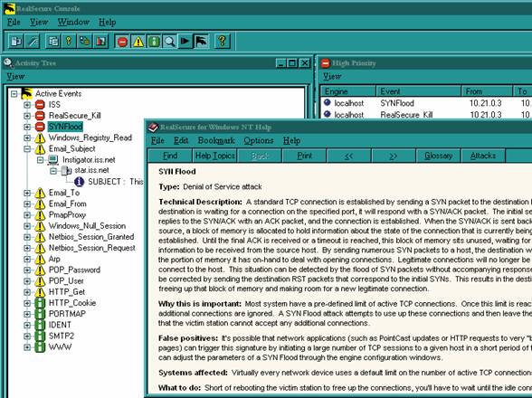Screen dimensions: 532x398
Task: Click the book icon in RealSecure Help title
Action: point(153,128)
